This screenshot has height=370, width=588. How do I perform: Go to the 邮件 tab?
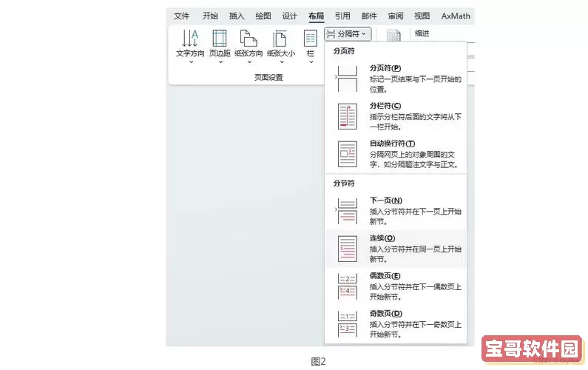point(369,16)
